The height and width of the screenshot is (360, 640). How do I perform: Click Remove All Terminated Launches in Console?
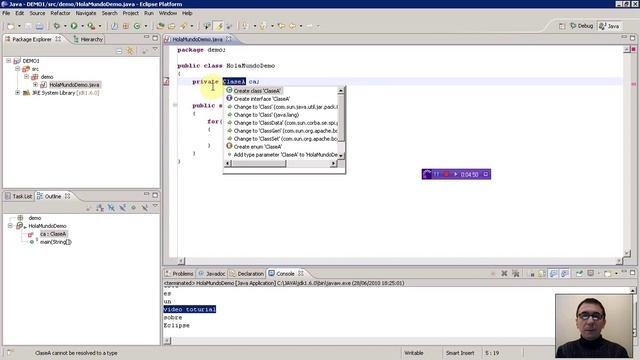pos(516,273)
